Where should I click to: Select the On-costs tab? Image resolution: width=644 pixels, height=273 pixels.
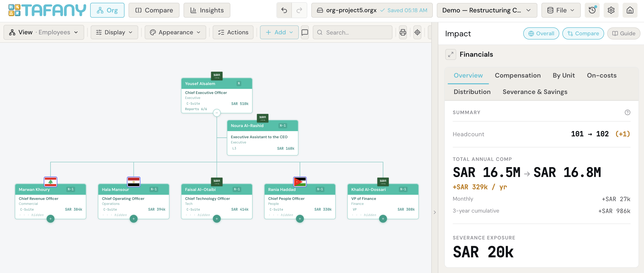coord(601,75)
